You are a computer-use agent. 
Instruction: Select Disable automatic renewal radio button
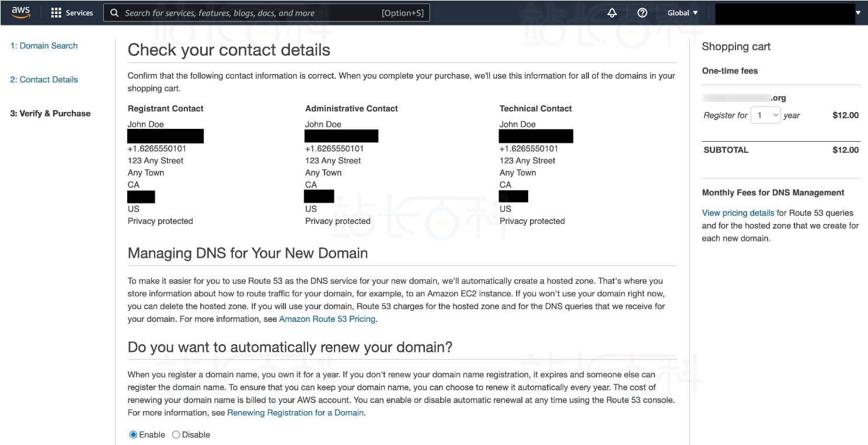click(x=176, y=435)
